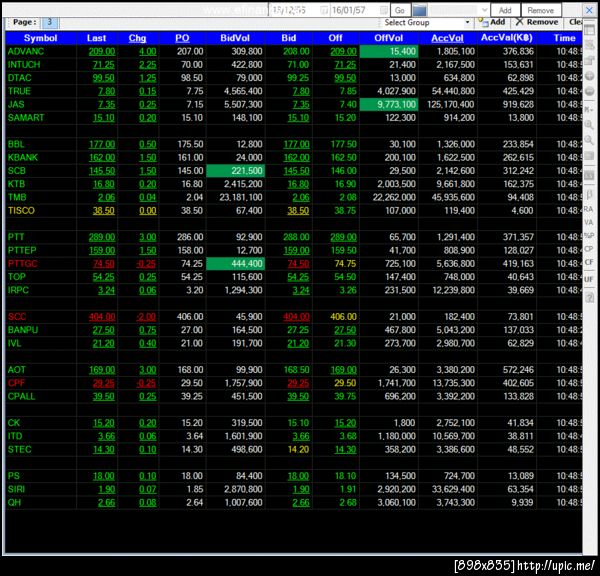Click the round plus icon in right sidebar
This screenshot has height=576, width=600.
589,76
